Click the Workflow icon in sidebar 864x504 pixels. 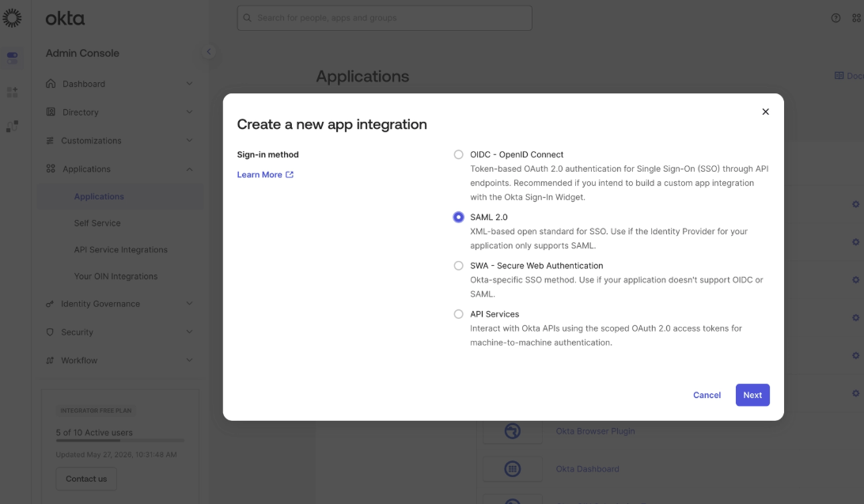coord(50,360)
